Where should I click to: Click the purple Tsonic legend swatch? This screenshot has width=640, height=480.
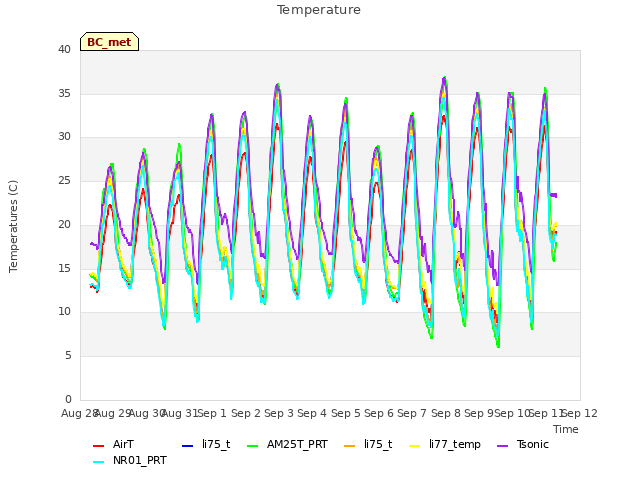point(503,445)
